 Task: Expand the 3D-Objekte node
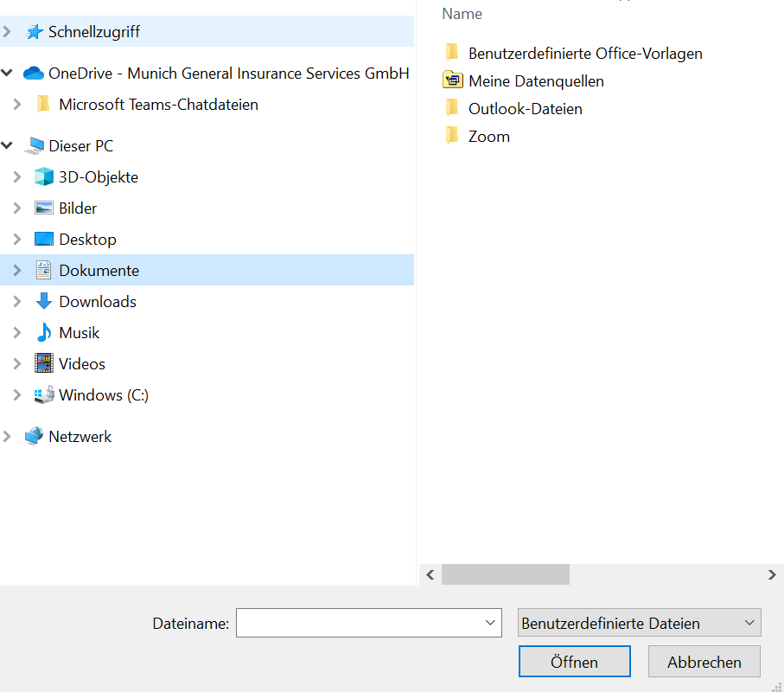point(17,177)
